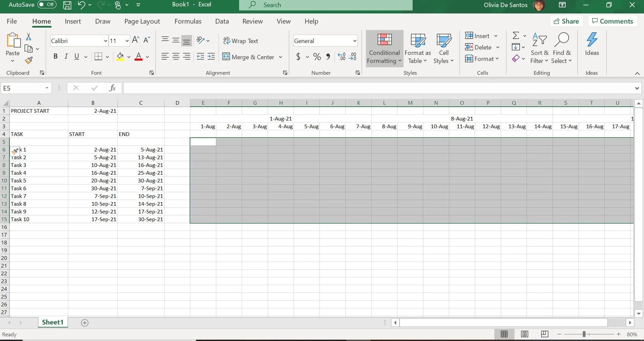
Task: Select the Italic formatting icon
Action: [x=66, y=56]
